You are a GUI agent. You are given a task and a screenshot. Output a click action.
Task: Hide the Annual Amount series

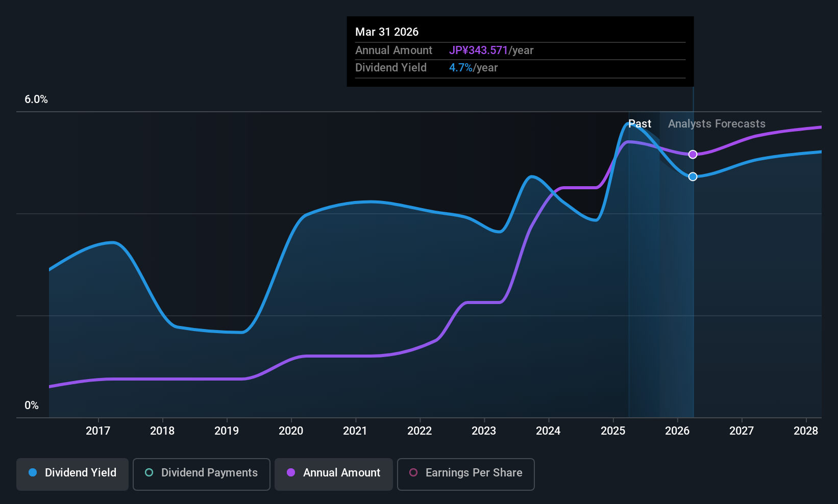[334, 474]
